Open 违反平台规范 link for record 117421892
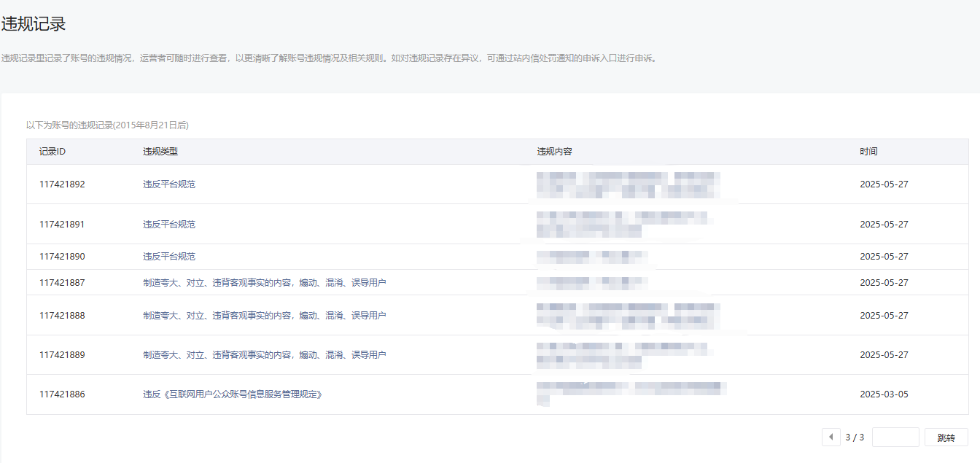The height and width of the screenshot is (463, 980). click(169, 184)
